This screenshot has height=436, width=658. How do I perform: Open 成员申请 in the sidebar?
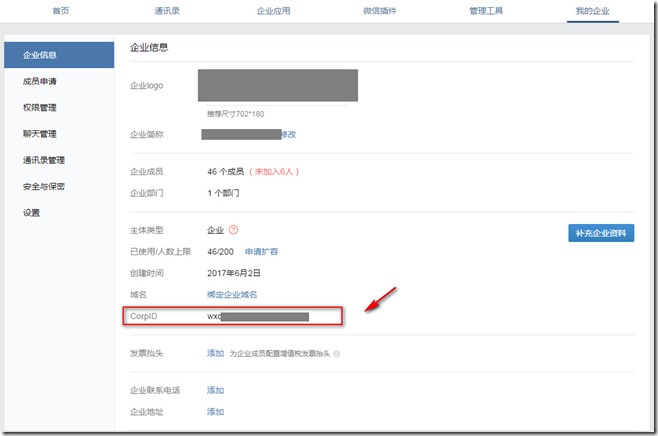pos(39,81)
